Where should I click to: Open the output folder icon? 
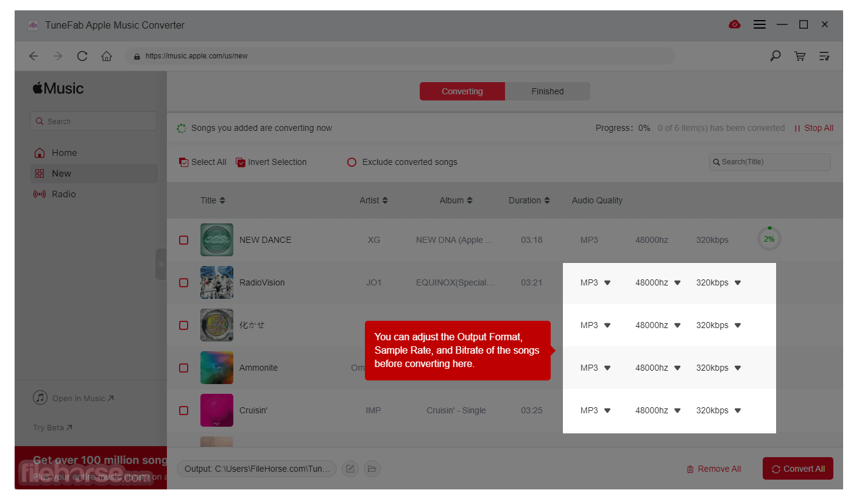[x=372, y=469]
